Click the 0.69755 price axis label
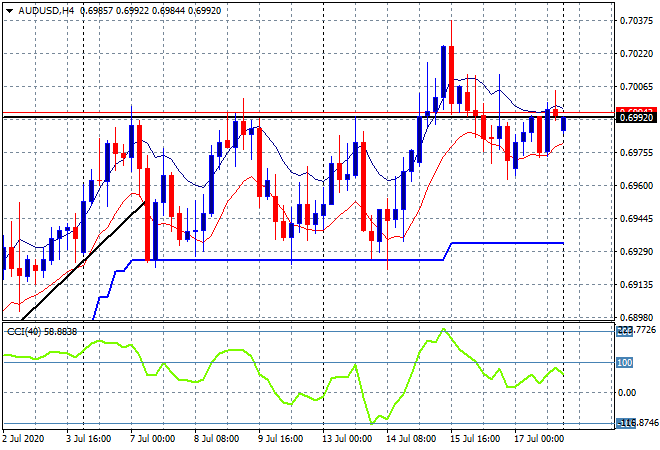Screen dimensions: 660x450 coord(636,152)
